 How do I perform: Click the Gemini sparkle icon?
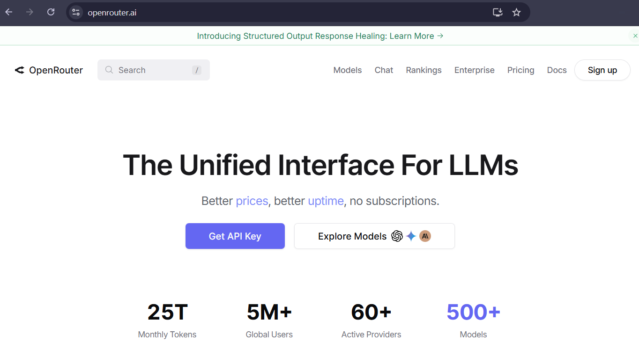click(411, 236)
